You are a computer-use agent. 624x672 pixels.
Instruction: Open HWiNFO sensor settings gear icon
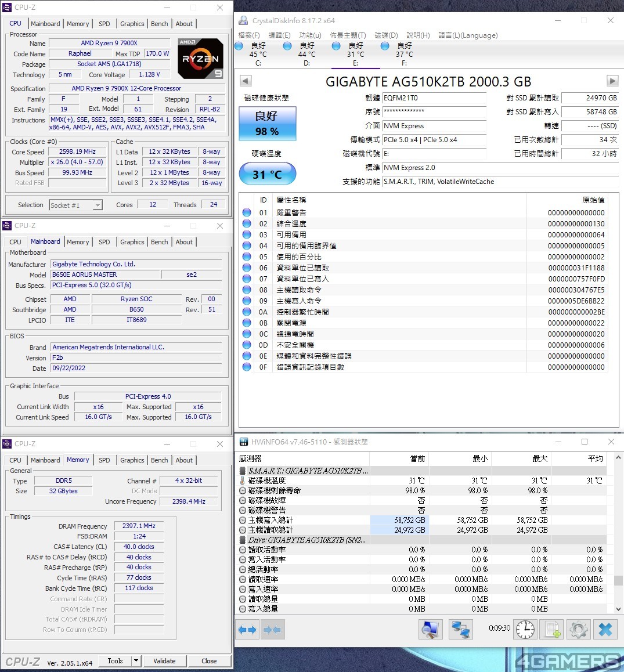click(x=579, y=630)
